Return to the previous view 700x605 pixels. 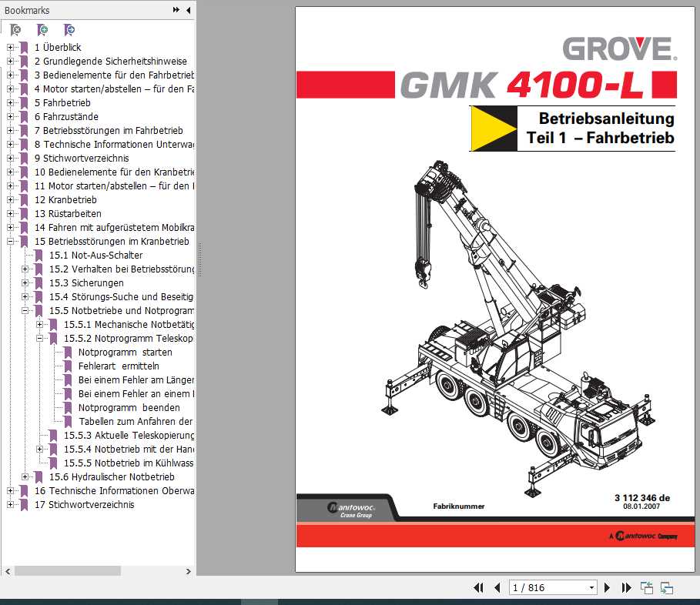647,587
